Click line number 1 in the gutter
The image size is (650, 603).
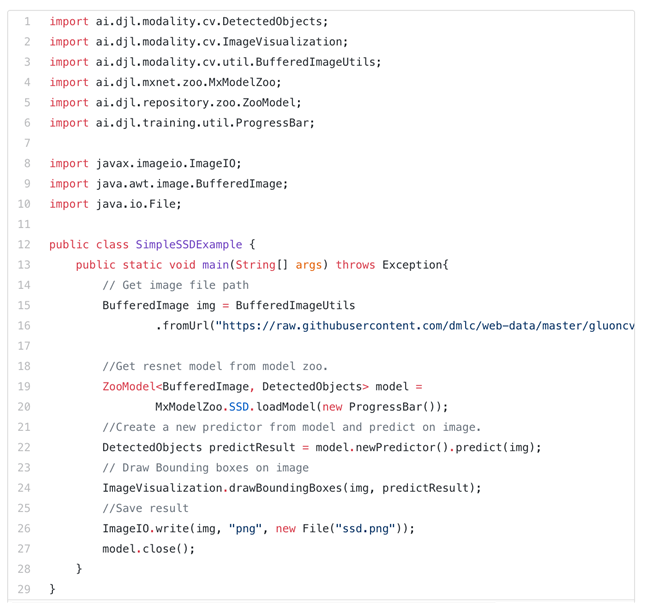click(27, 22)
